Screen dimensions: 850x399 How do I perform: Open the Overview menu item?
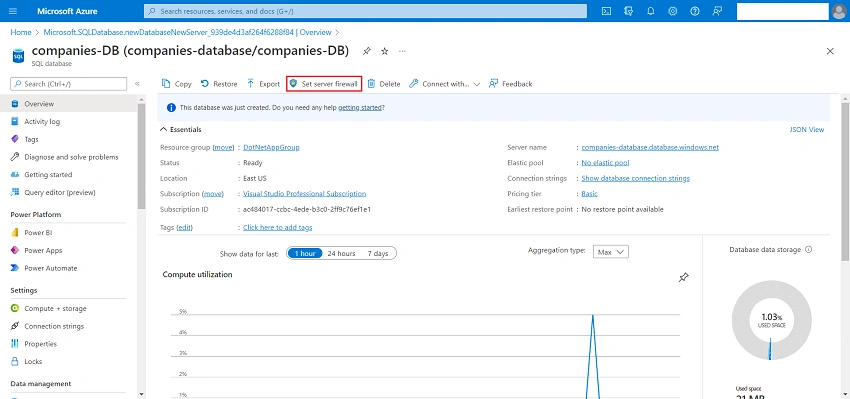pyautogui.click(x=69, y=104)
